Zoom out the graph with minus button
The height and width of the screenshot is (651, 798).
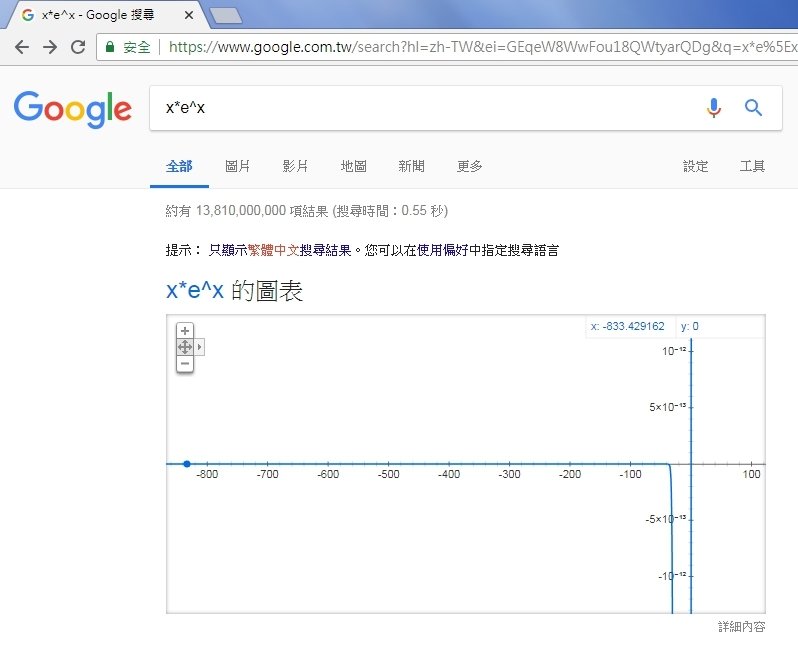pyautogui.click(x=185, y=363)
